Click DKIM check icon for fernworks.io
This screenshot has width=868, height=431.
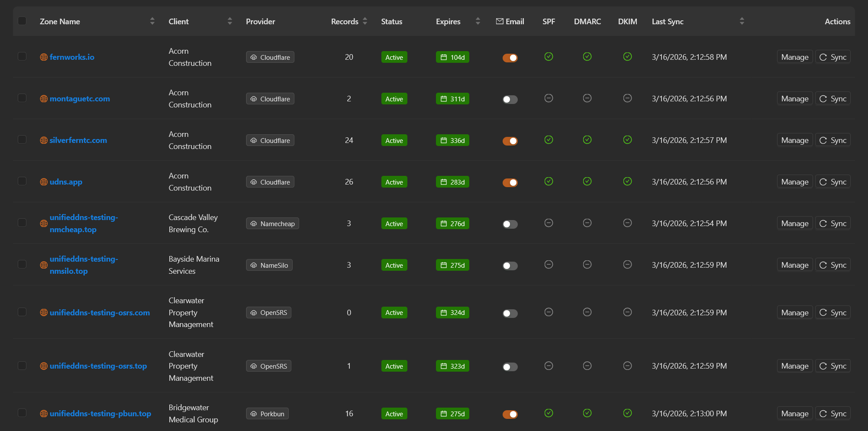[627, 57]
